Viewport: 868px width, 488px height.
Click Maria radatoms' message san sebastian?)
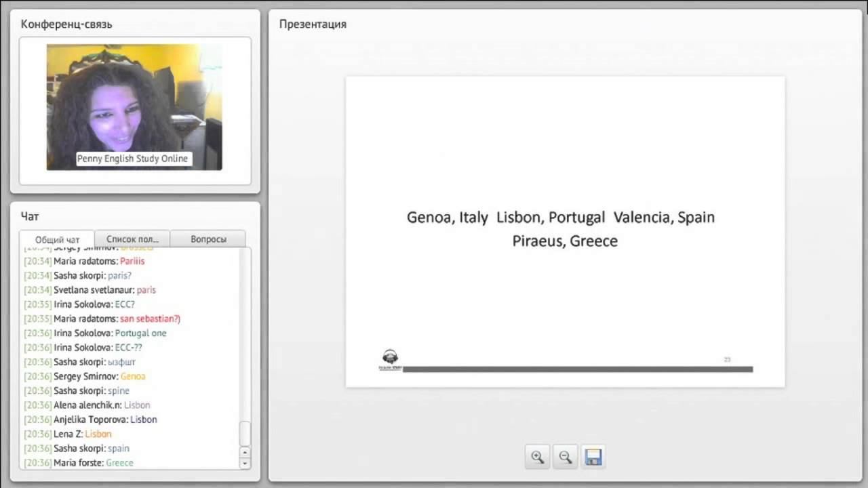coord(150,319)
